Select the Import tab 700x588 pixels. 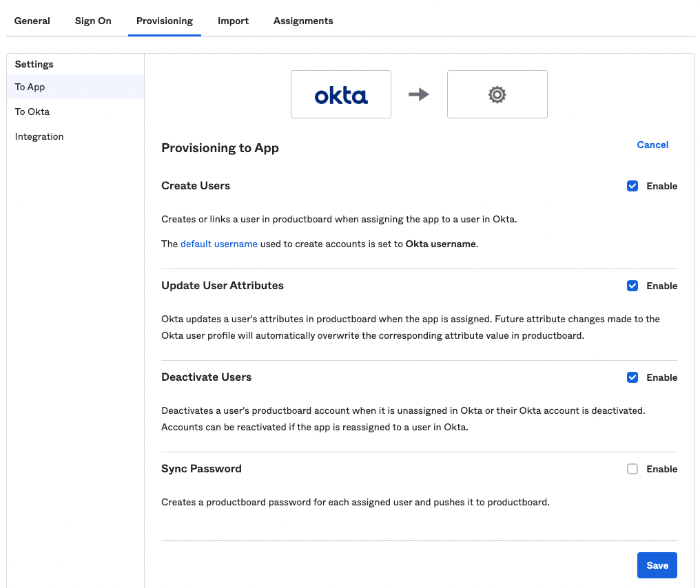tap(233, 21)
